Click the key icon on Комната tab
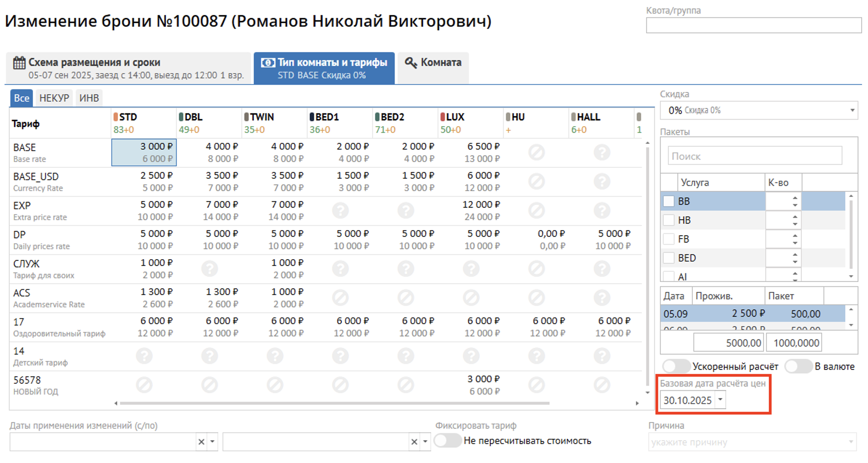Screen dimensions: 868x463 coord(411,63)
